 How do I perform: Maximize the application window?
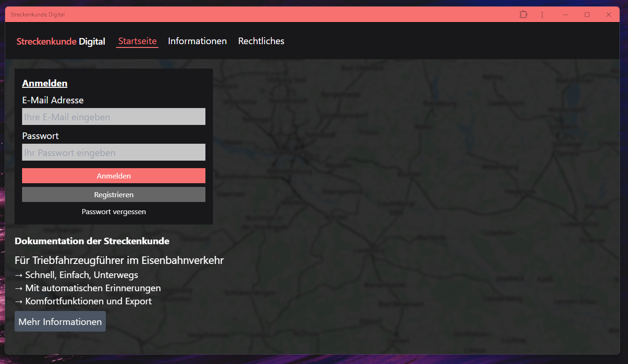(587, 15)
